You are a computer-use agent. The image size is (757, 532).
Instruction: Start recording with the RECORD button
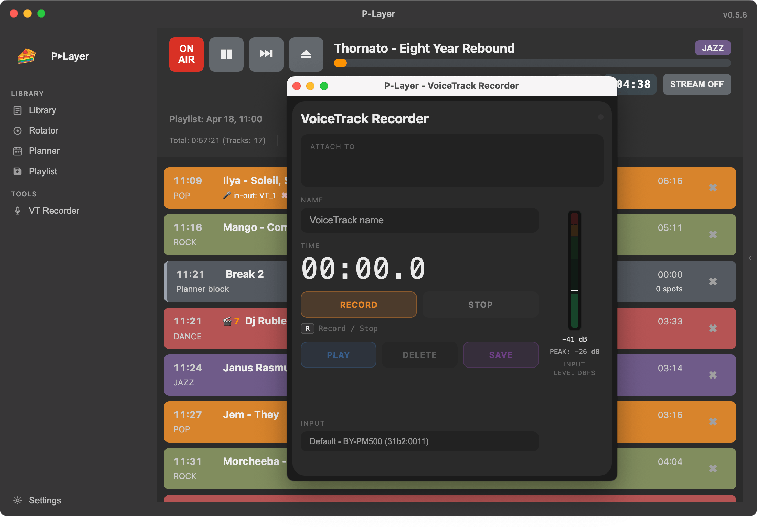coord(359,305)
